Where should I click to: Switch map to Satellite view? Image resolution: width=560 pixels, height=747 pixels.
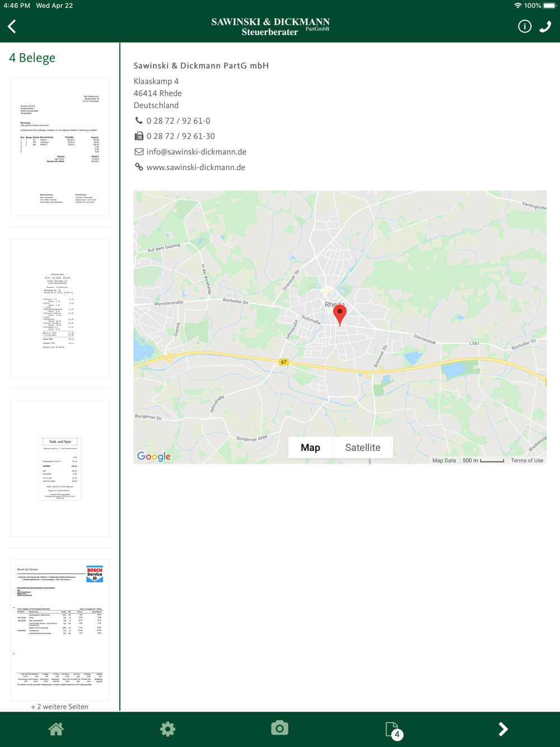[x=363, y=447]
